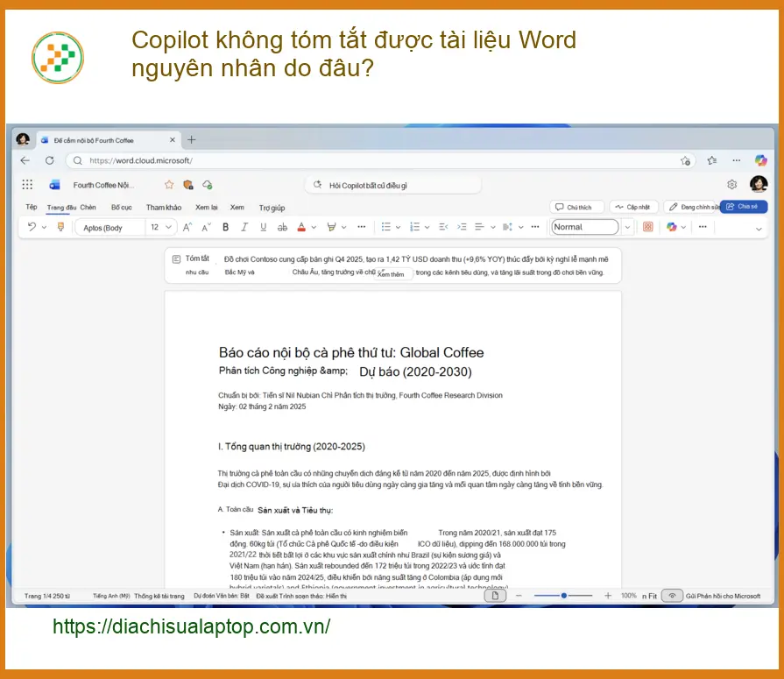Apply text highlight color
Viewport: 784px width, 679px height.
click(x=331, y=227)
